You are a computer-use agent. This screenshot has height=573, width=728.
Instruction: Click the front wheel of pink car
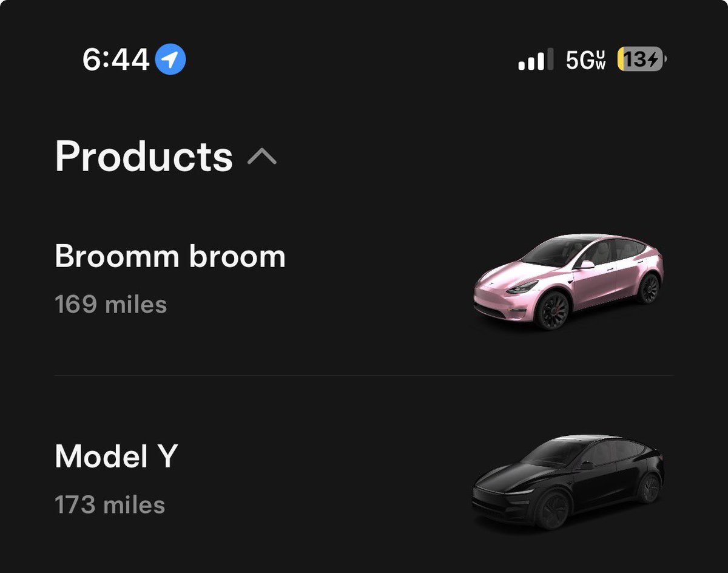point(553,310)
